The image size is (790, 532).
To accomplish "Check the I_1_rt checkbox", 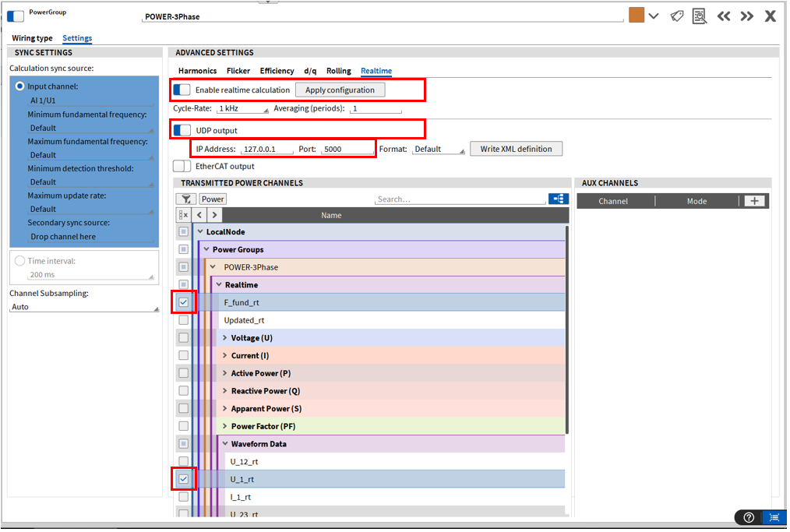I will [183, 497].
